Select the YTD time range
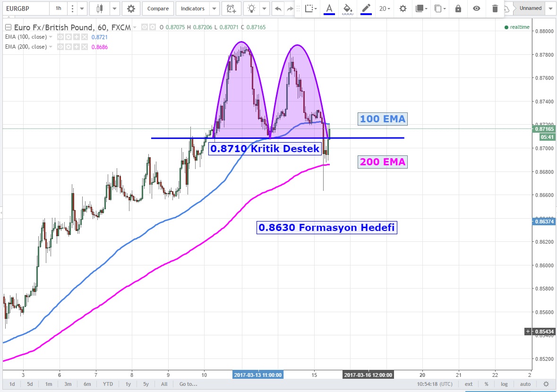Image resolution: width=557 pixels, height=392 pixels. [x=108, y=384]
